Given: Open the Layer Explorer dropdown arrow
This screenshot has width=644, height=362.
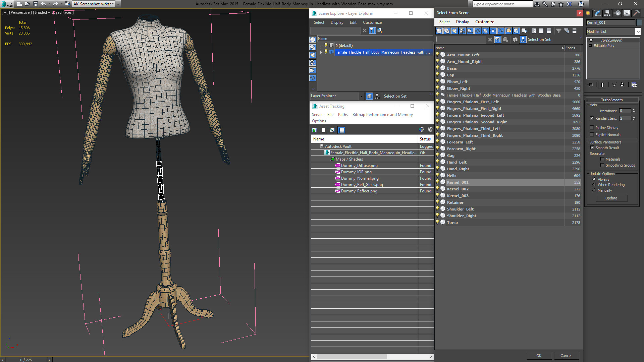Looking at the screenshot, I should click(x=361, y=96).
